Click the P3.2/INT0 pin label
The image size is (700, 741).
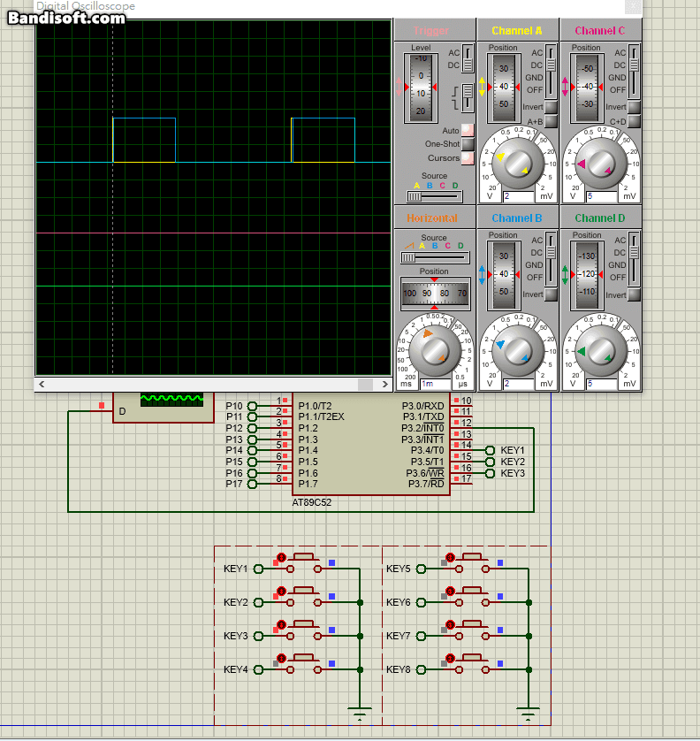click(422, 428)
